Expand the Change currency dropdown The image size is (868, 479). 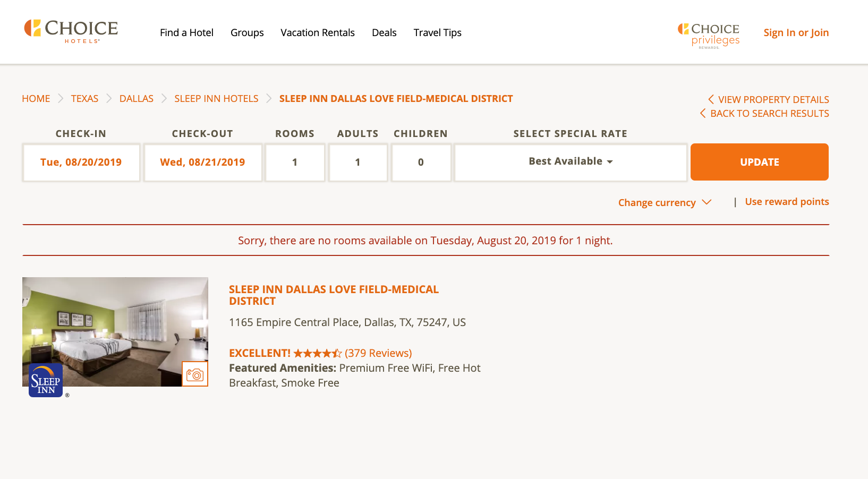coord(665,202)
